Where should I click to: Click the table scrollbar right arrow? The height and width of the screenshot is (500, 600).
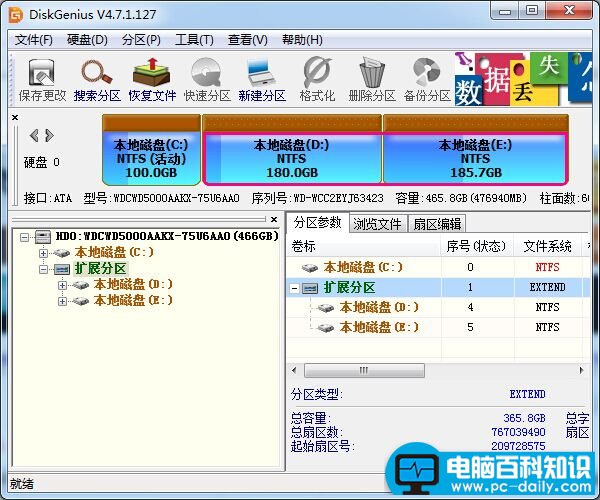[x=581, y=370]
